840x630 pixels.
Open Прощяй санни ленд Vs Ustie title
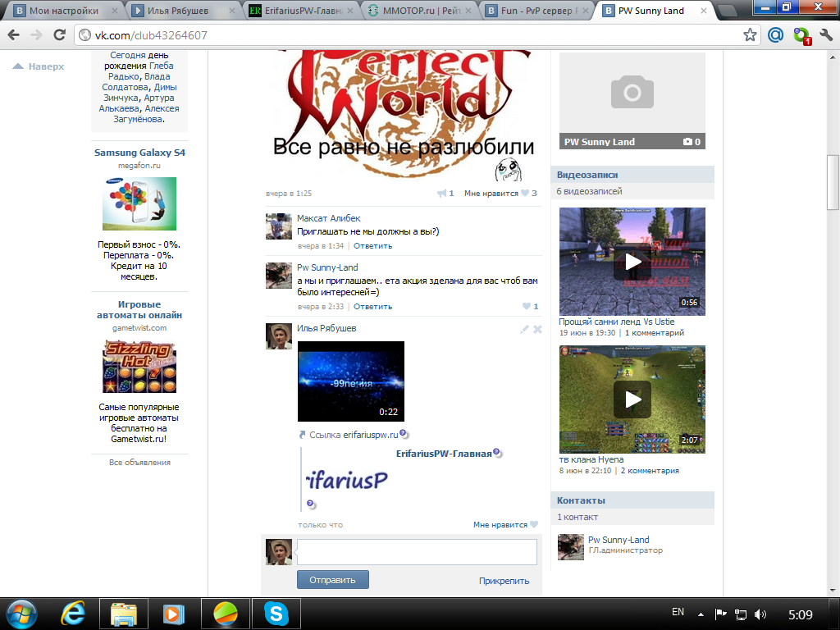pos(617,322)
